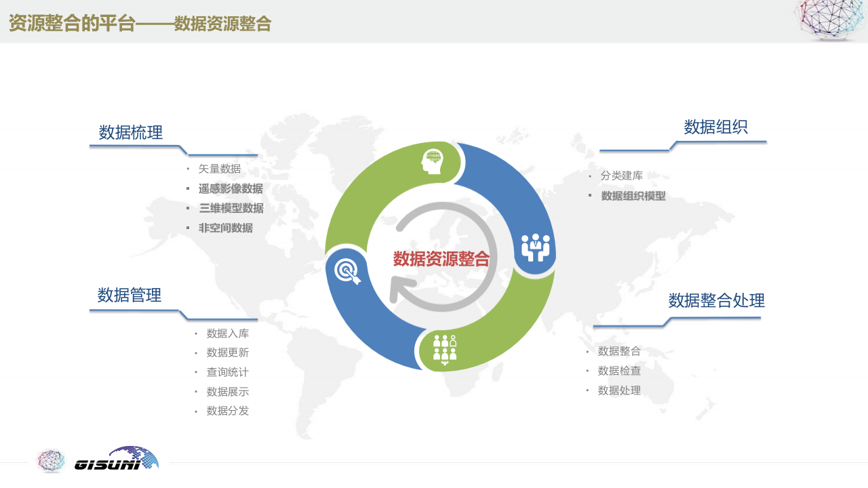868x488 pixels.
Task: Click the 数据组织模型 bullet item
Action: 633,196
